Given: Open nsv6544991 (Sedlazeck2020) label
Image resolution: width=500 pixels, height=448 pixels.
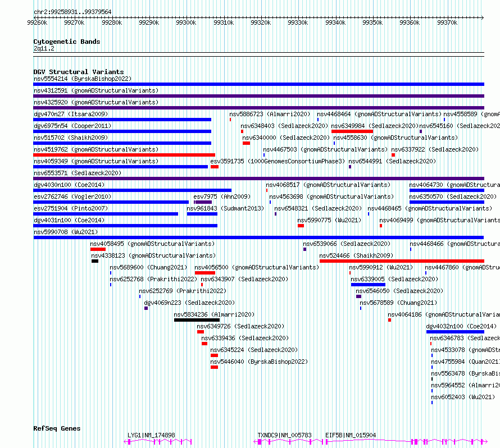Looking at the screenshot, I should (392, 161).
